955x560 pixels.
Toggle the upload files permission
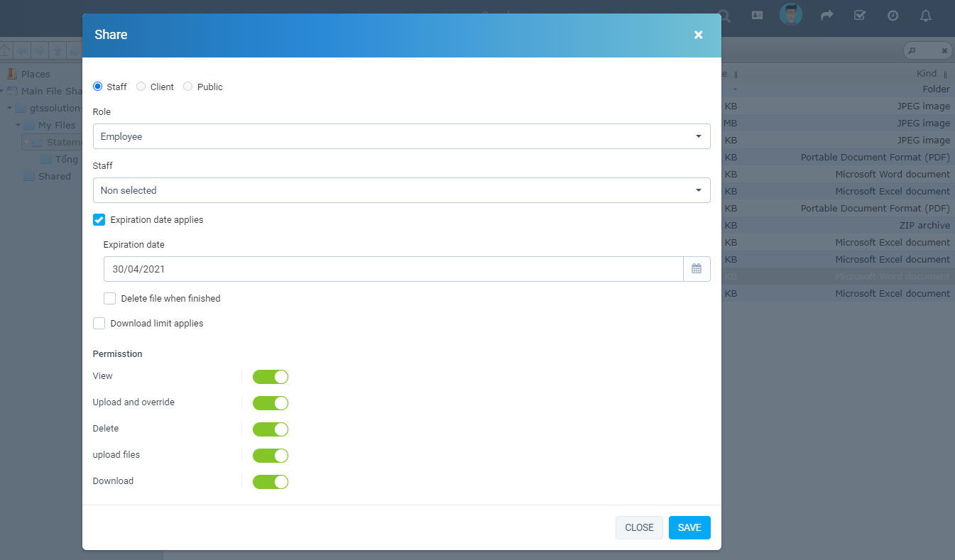click(271, 456)
